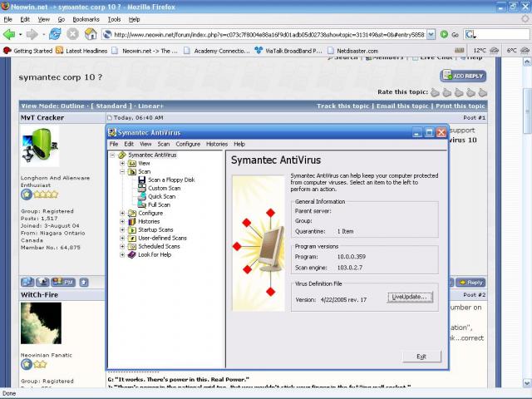Image resolution: width=532 pixels, height=399 pixels.
Task: Click the Startup Scans folder icon
Action: pos(131,229)
